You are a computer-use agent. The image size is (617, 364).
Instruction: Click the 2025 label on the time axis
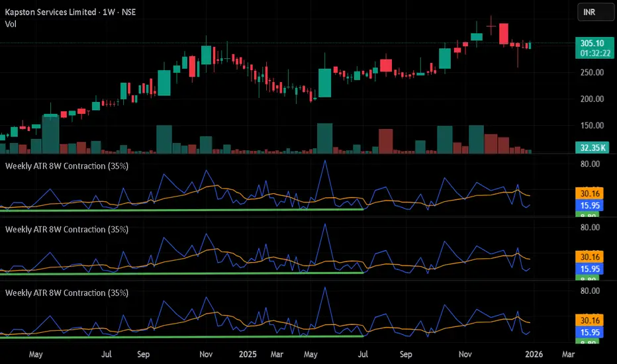tap(248, 354)
